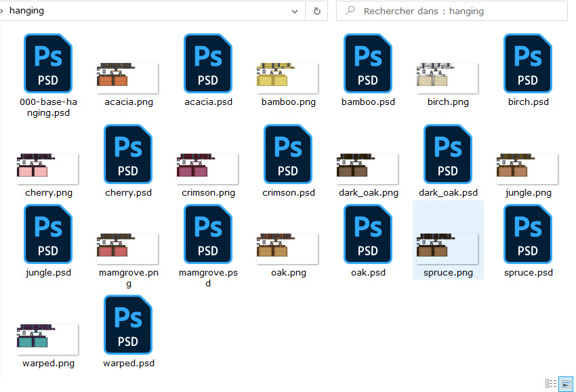This screenshot has width=576, height=392.
Task: Click the bamboo.png thumbnail
Action: point(288,77)
